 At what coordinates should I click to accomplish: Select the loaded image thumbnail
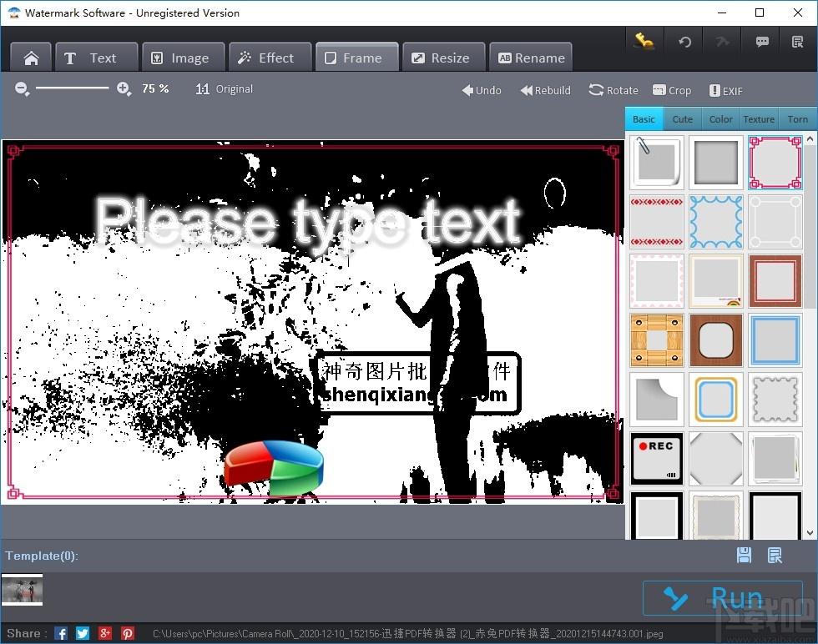(22, 590)
